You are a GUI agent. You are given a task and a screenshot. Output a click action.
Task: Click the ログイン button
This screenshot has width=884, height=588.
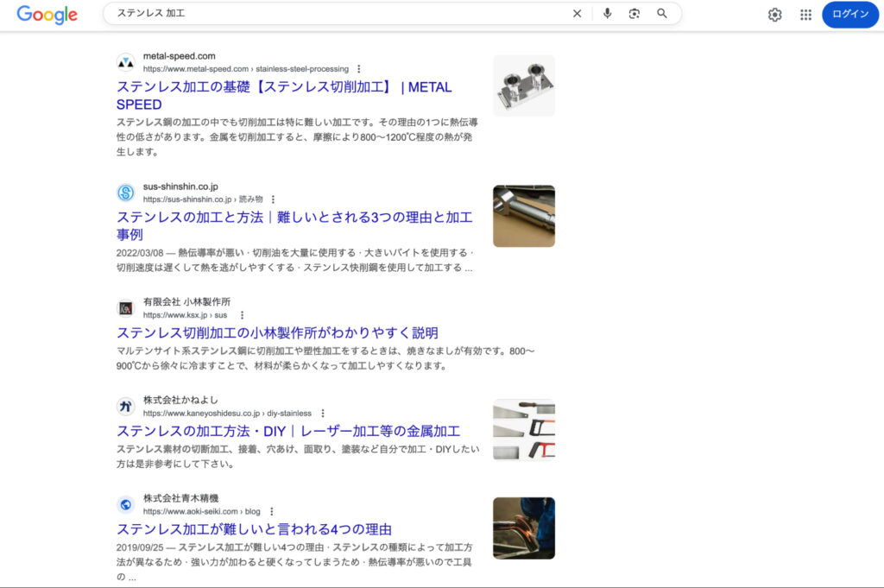(850, 14)
